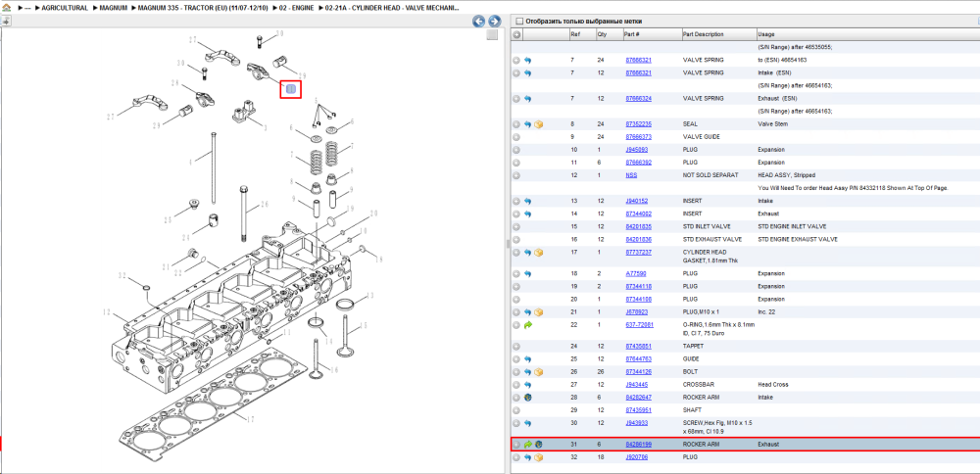Add TAPPET 87435851 using its plus icon
The height and width of the screenshot is (474, 980).
pyautogui.click(x=516, y=346)
